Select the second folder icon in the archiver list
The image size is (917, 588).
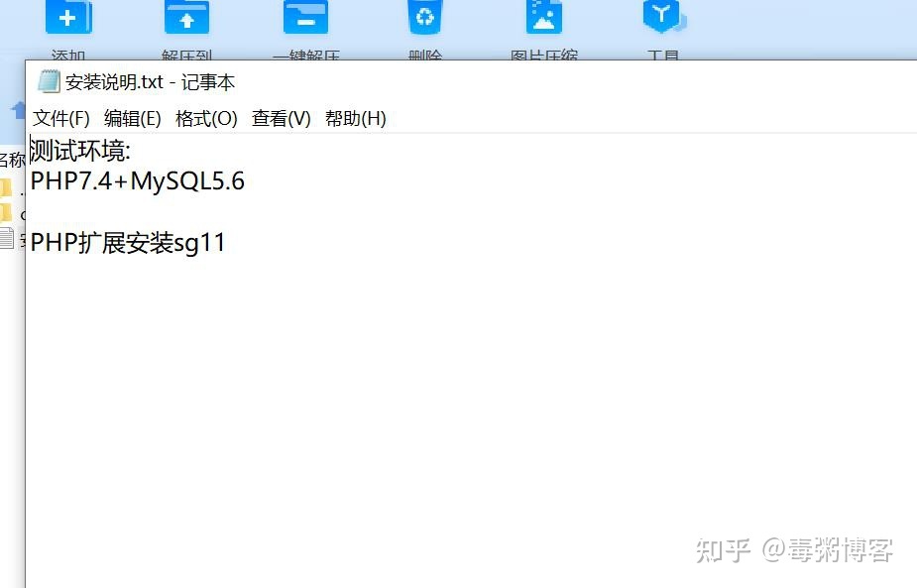[6, 212]
